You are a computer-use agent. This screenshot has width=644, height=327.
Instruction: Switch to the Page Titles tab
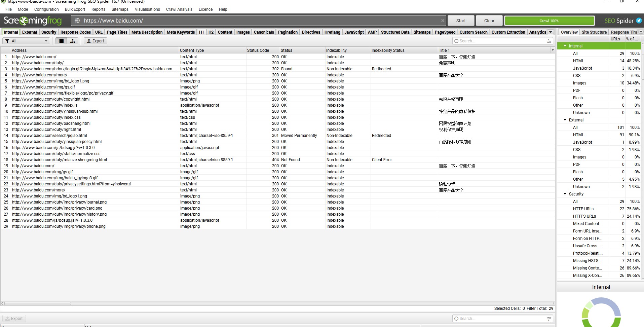(x=117, y=32)
